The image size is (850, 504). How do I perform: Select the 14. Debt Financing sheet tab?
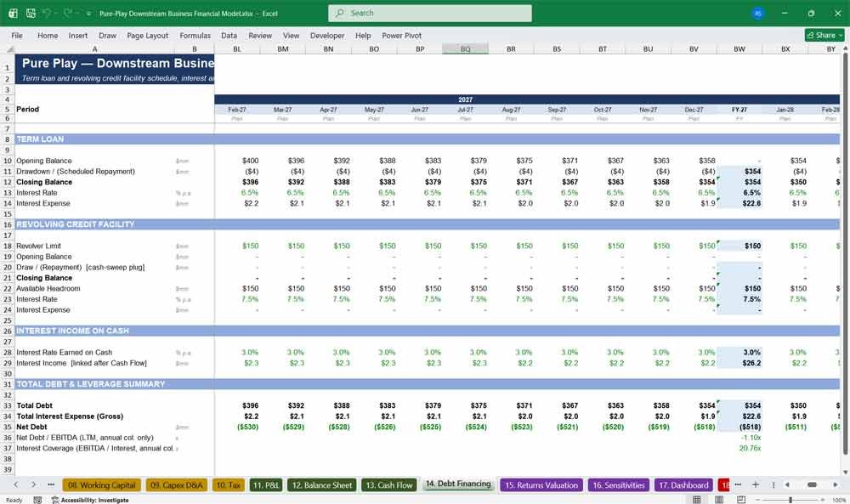[458, 484]
